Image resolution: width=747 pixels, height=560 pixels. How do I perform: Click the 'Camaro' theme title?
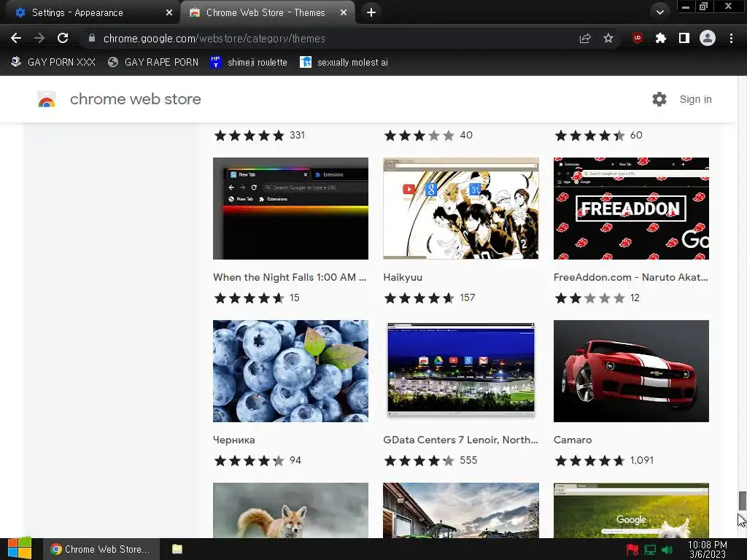573,440
